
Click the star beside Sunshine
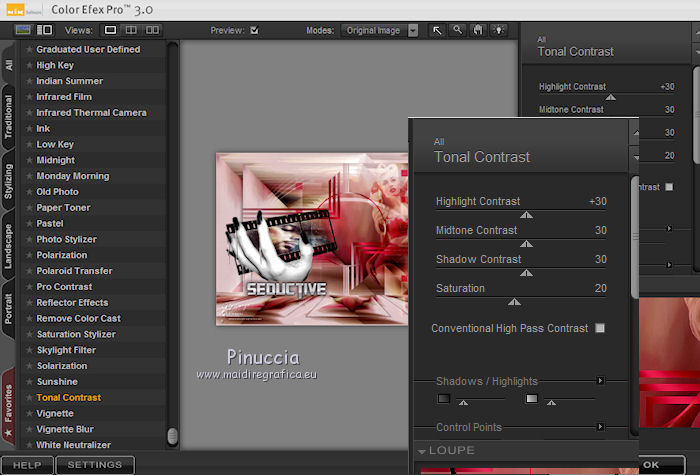click(29, 382)
